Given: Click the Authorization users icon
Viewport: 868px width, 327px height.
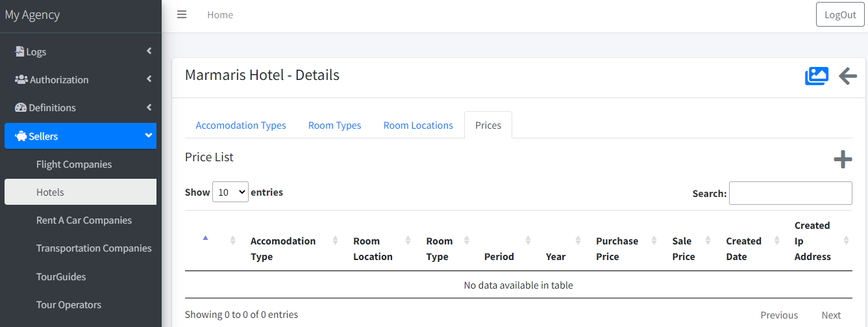Looking at the screenshot, I should point(21,79).
